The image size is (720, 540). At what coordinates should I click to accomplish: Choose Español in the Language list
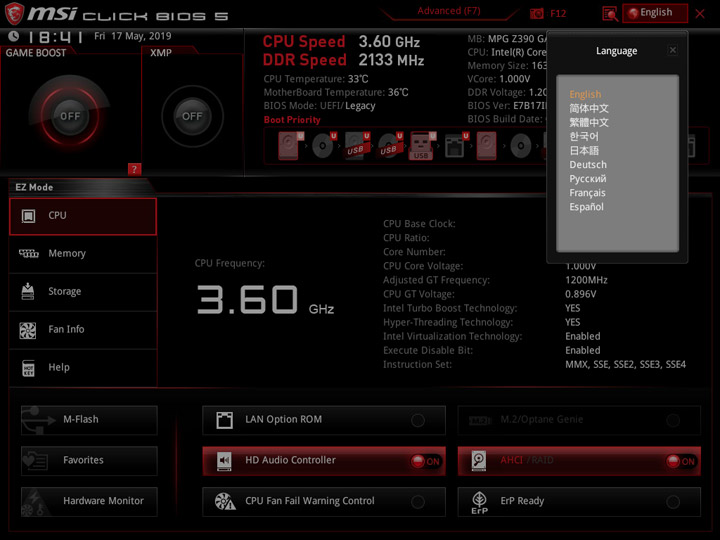coord(586,207)
